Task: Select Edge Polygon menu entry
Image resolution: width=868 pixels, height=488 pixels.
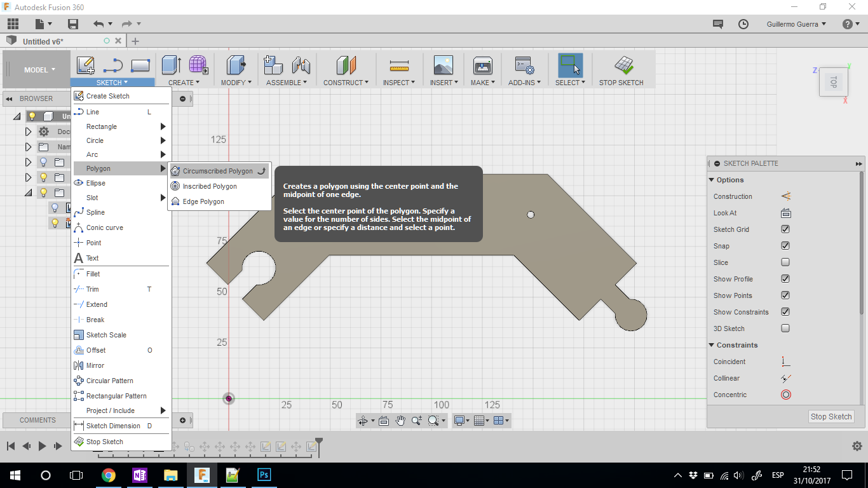Action: tap(203, 201)
